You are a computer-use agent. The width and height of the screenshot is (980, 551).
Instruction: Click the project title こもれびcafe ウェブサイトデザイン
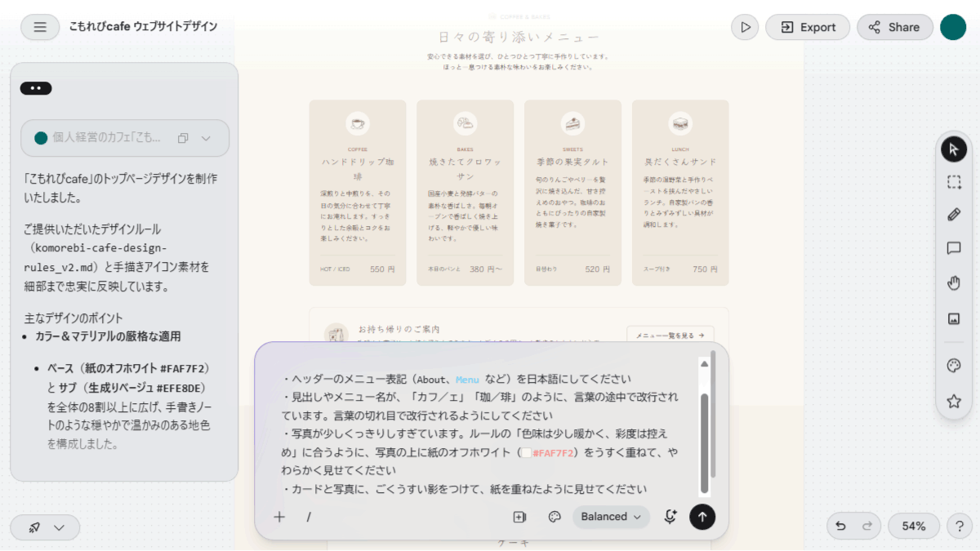(x=143, y=27)
